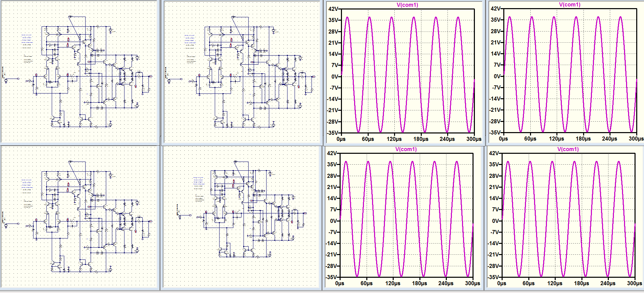
Task: Click the 180µs label in the lower-right plot
Action: [x=581, y=283]
